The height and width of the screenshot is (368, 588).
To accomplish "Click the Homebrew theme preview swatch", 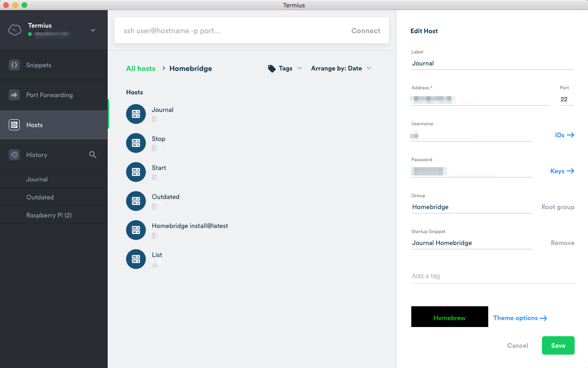I will pos(449,317).
